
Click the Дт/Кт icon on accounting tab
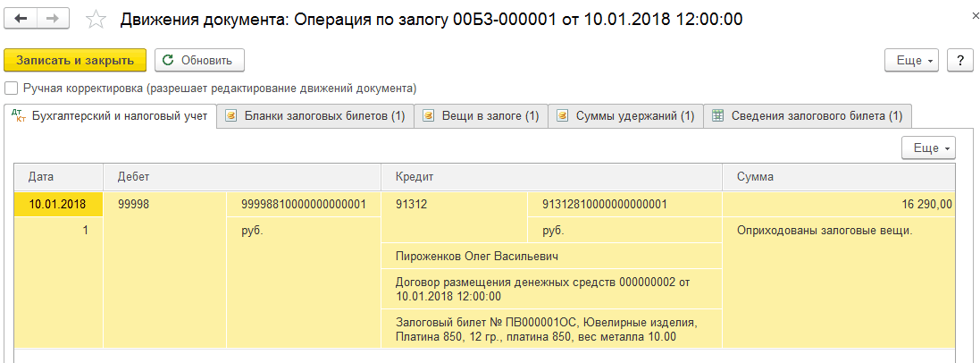coord(19,116)
